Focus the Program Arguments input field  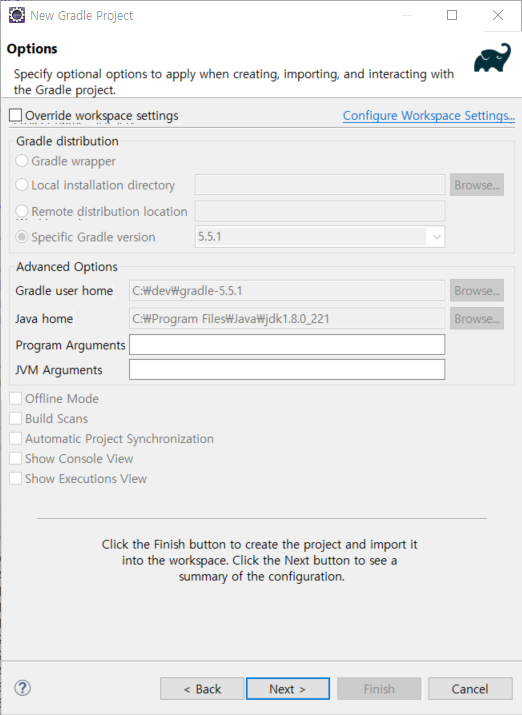coord(287,345)
